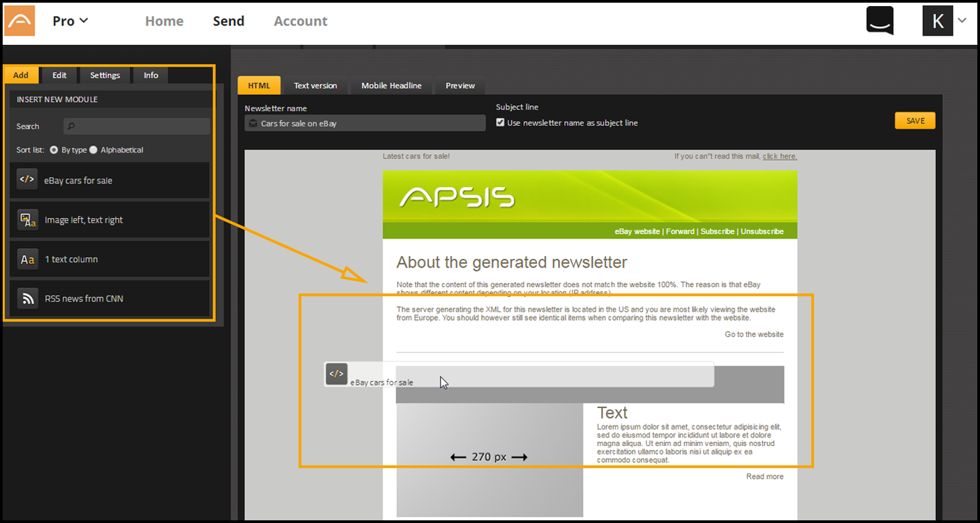Uncheck Use newsletter name as subject line
This screenshot has height=523, width=980.
point(500,123)
